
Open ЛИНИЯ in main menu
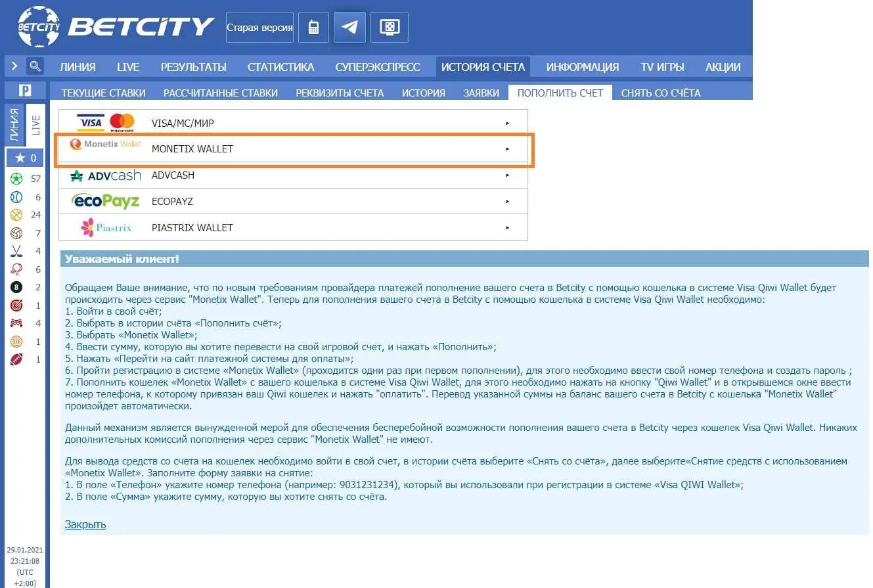tap(78, 67)
